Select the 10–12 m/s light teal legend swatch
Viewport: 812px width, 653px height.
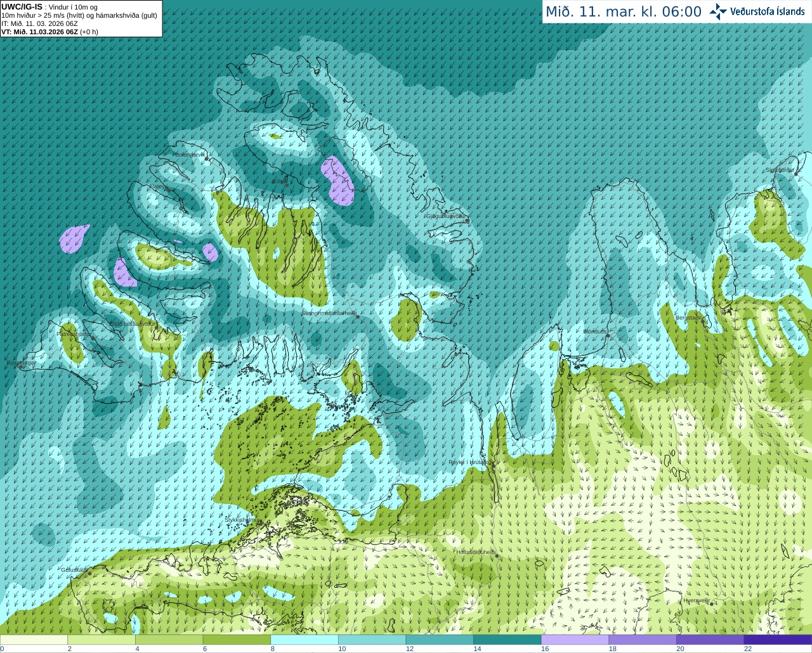point(372,640)
